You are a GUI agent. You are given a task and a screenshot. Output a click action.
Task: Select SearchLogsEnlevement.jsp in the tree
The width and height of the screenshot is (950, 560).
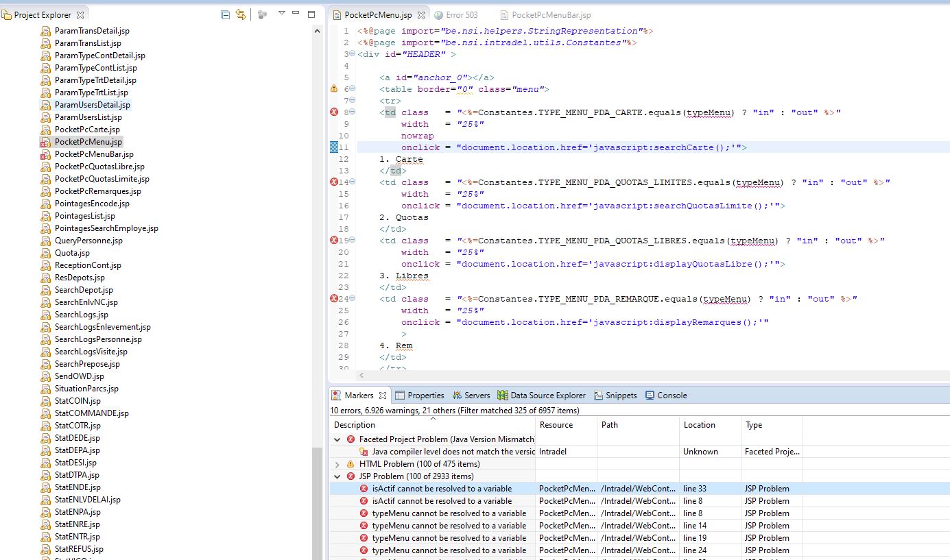[102, 327]
